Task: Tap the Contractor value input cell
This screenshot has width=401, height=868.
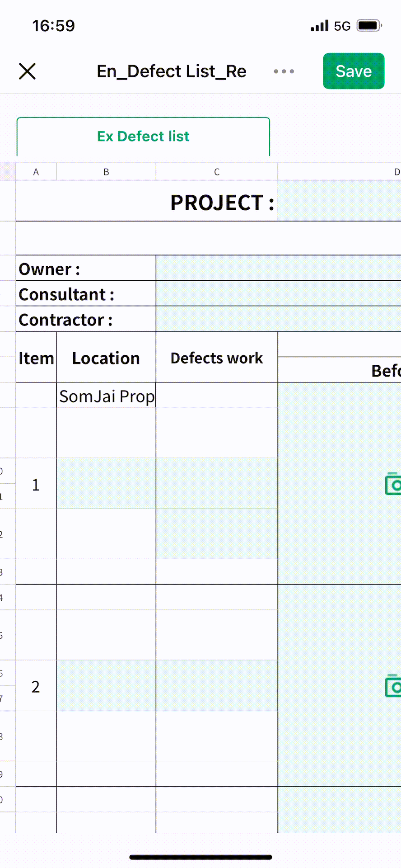Action: [x=278, y=319]
